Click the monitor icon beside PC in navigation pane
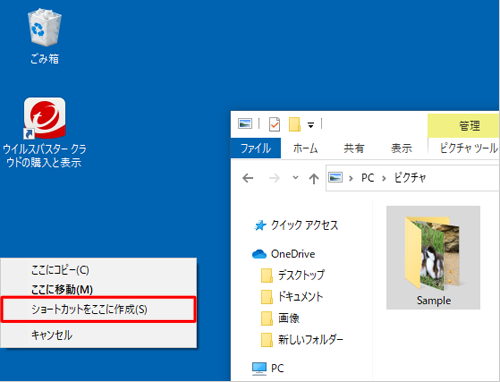Image resolution: width=500 pixels, height=382 pixels. [259, 368]
